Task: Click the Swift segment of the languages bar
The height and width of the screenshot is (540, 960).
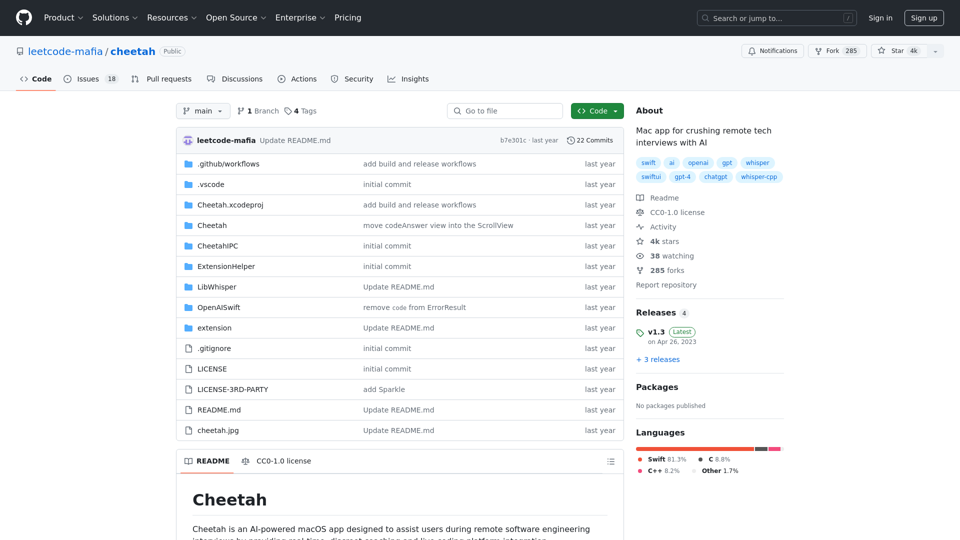Action: click(694, 449)
